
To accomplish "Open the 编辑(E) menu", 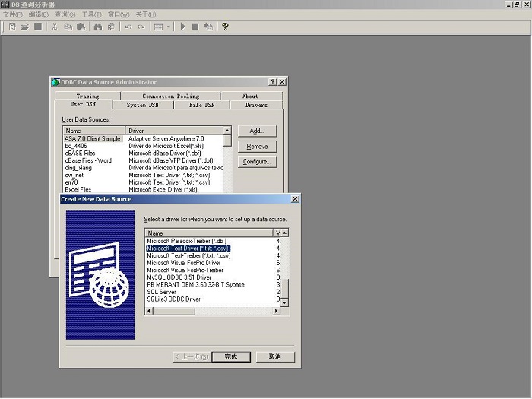I will pos(39,14).
